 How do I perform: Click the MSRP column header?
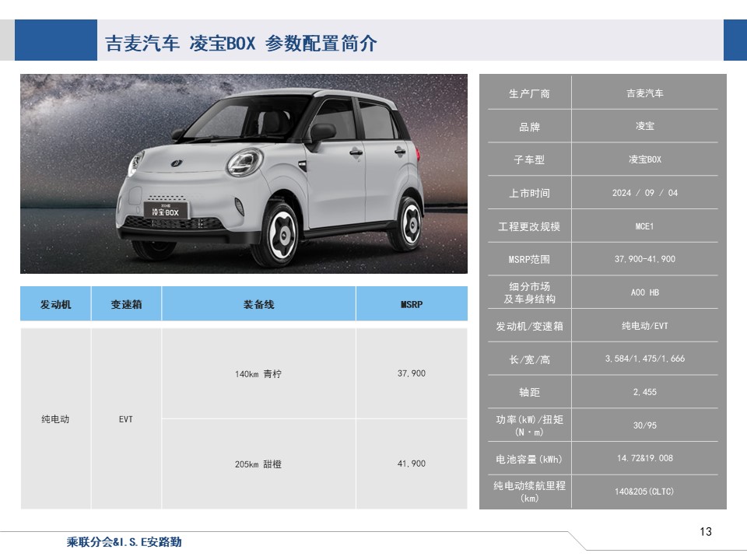[412, 304]
